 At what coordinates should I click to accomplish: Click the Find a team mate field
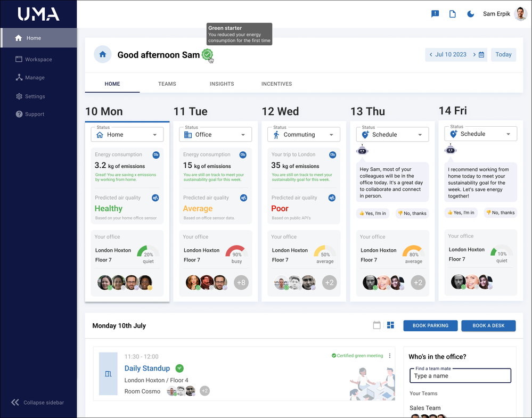(460, 376)
